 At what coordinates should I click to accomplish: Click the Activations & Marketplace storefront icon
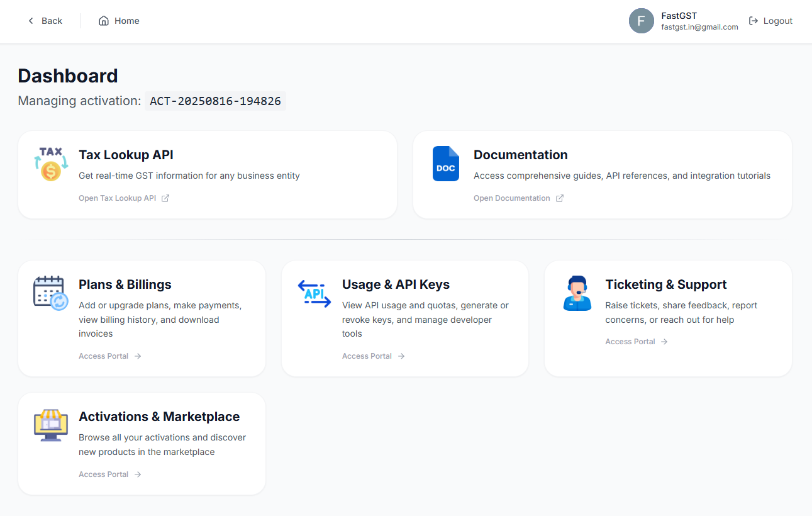[x=51, y=425]
